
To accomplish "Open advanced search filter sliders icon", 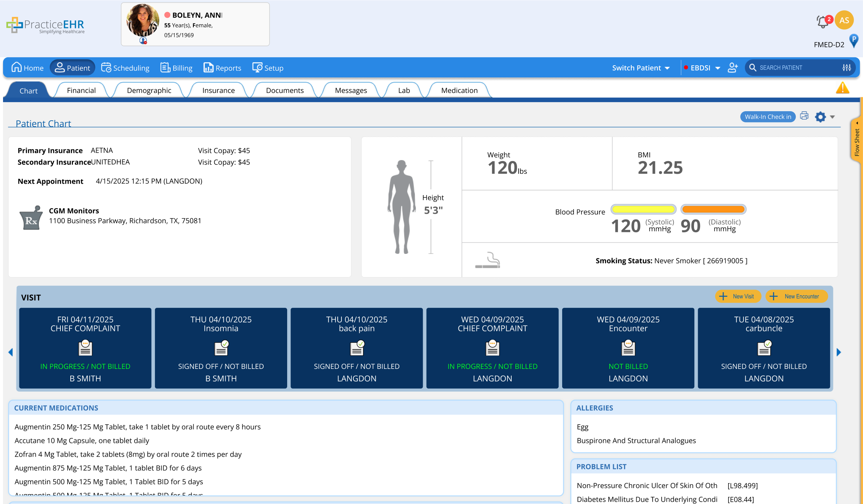I will coord(847,68).
